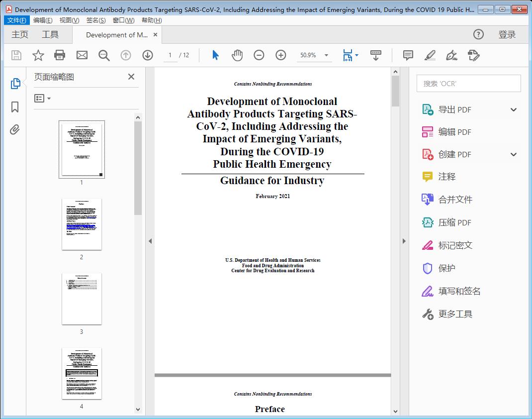The image size is (532, 419).
Task: Add a comment with the speech bubble icon
Action: [x=408, y=55]
